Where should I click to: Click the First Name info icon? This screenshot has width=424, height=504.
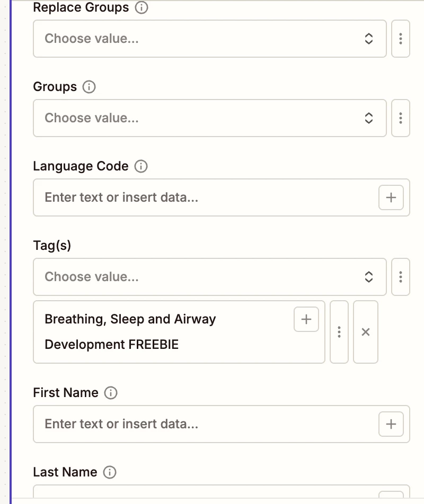(111, 393)
